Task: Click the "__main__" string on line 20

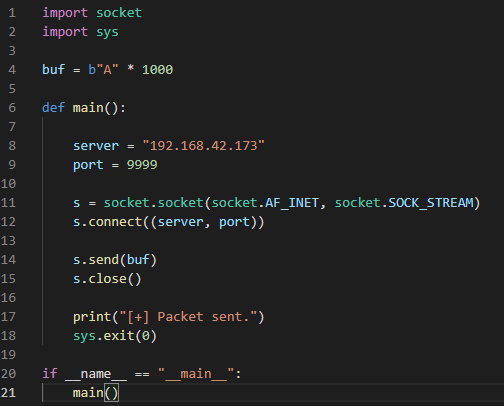Action: click(196, 374)
